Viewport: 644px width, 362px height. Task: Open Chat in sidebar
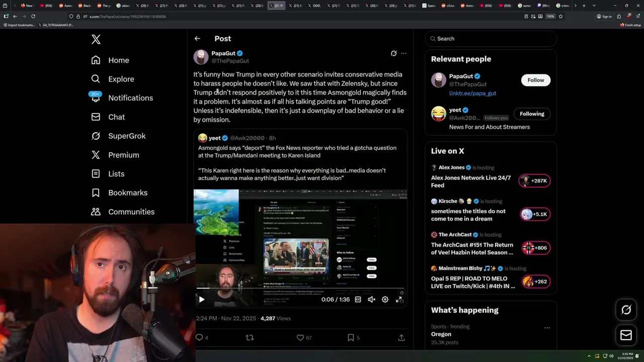pos(108,117)
